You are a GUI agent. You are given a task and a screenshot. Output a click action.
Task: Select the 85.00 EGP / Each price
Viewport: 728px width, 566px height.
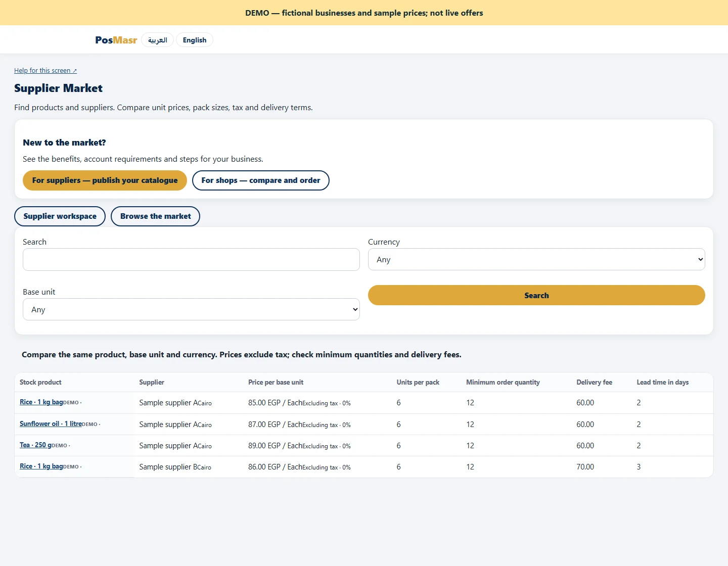coord(275,403)
